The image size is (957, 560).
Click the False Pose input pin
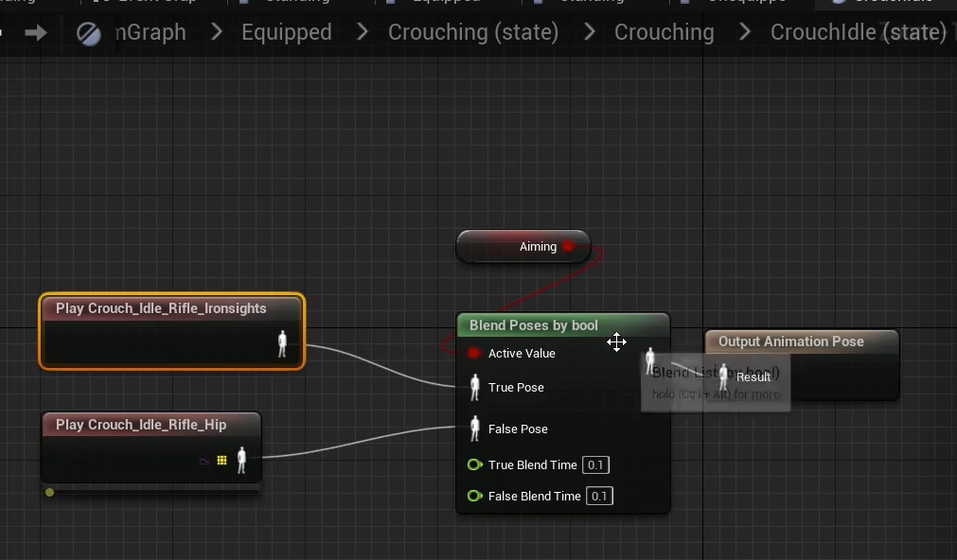coord(475,429)
